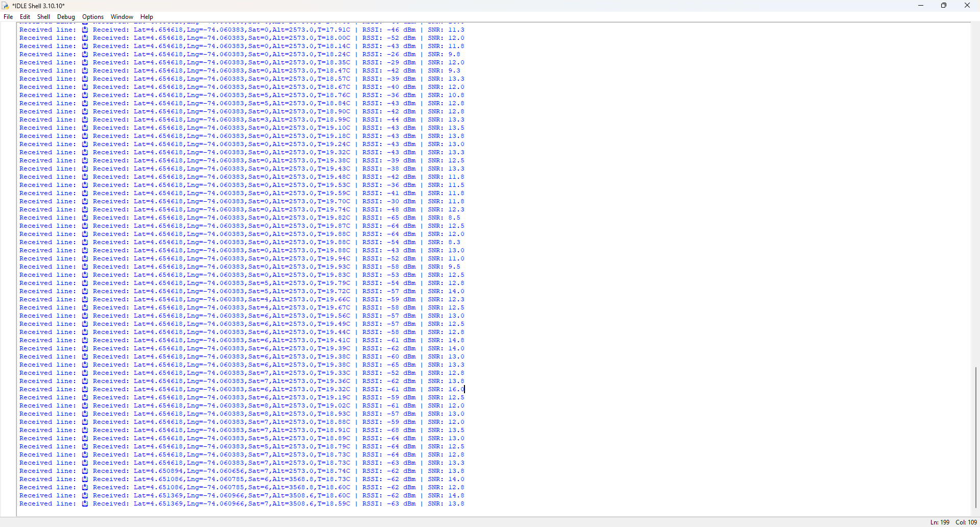Click 'RSSI: -68 dBm' on the T=18.91C row
This screenshot has width=980, height=527.
pyautogui.click(x=389, y=430)
